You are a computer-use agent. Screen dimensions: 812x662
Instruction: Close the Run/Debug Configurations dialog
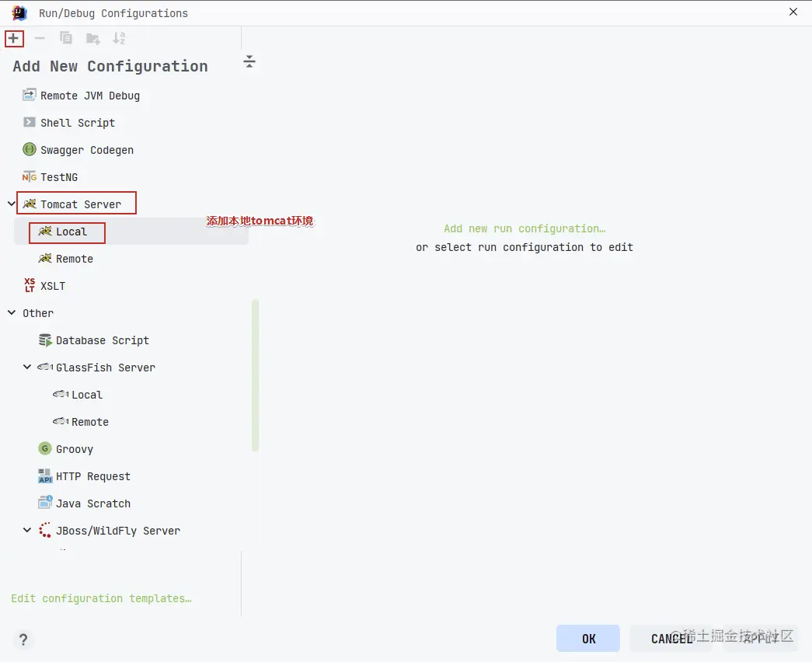(793, 12)
